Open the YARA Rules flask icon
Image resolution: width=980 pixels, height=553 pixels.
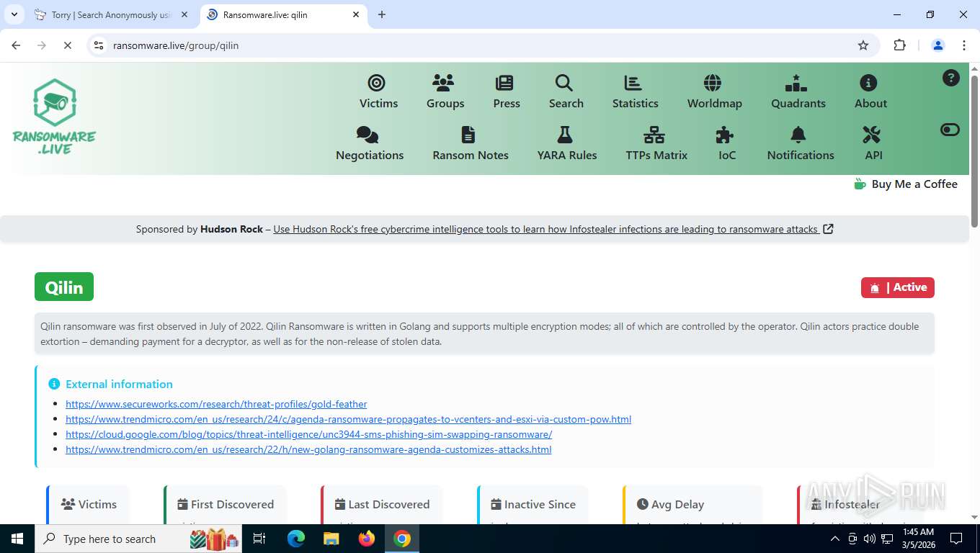(565, 135)
